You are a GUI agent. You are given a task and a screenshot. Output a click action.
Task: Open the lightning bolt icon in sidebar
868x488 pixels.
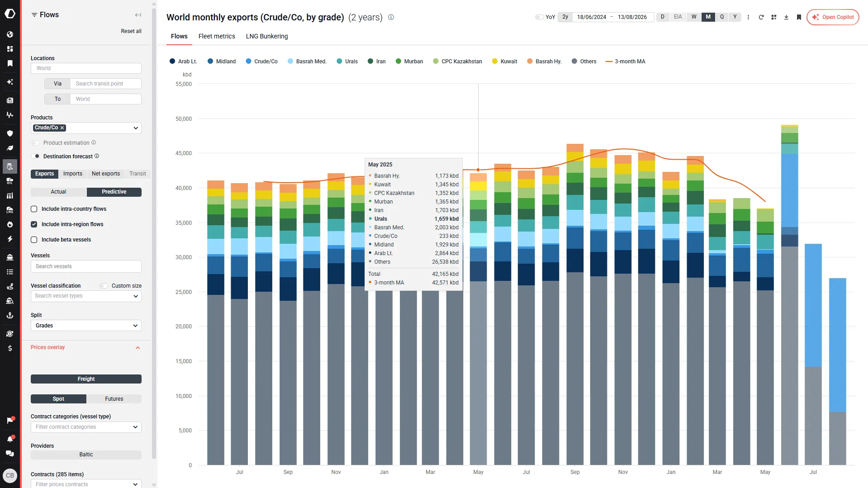[x=10, y=239]
